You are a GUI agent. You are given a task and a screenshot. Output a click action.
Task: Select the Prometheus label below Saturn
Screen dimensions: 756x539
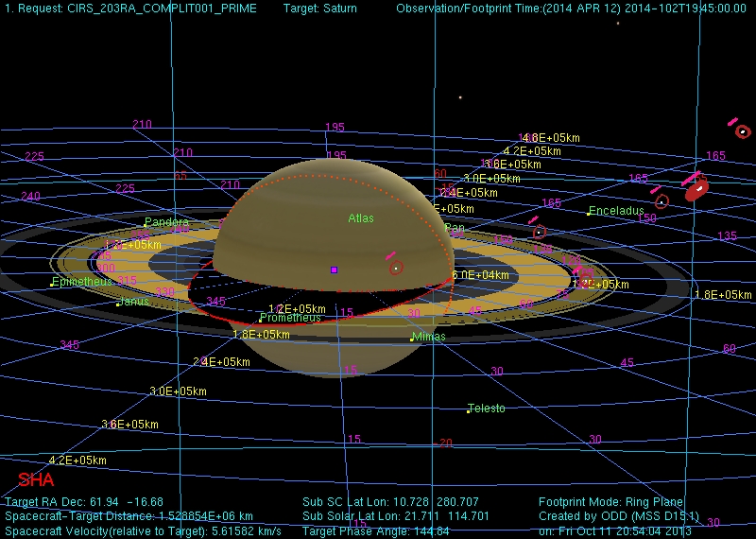pyautogui.click(x=291, y=318)
